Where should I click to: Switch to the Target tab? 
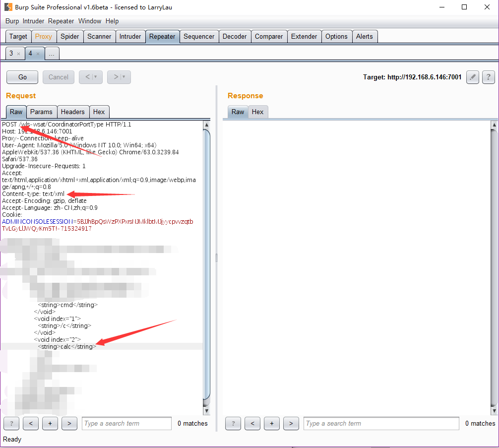click(x=18, y=37)
